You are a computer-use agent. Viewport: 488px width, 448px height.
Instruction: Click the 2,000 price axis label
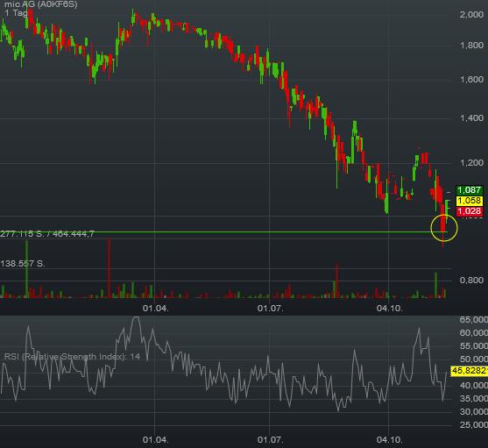click(x=471, y=14)
